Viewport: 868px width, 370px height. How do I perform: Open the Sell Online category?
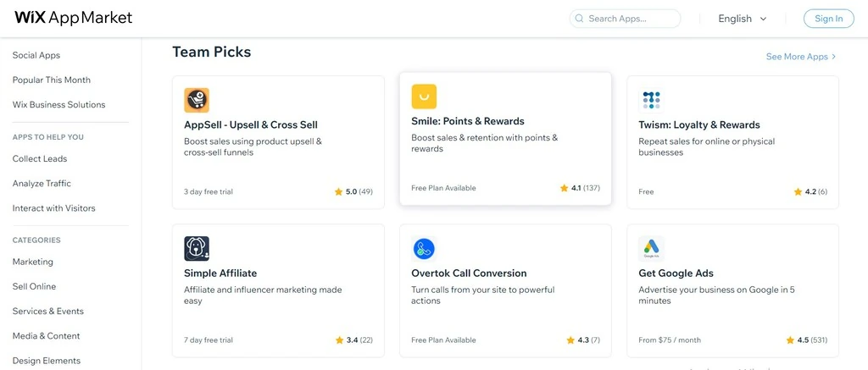pyautogui.click(x=35, y=286)
